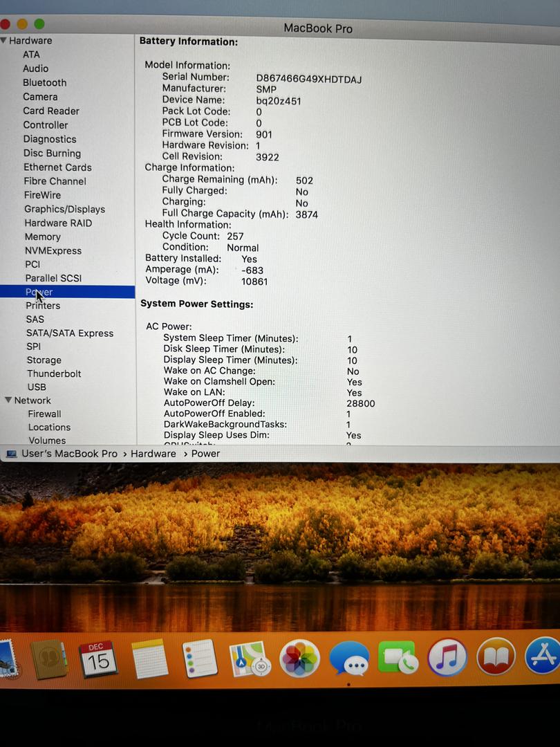Open the Photos app in the Dock

pos(299,658)
